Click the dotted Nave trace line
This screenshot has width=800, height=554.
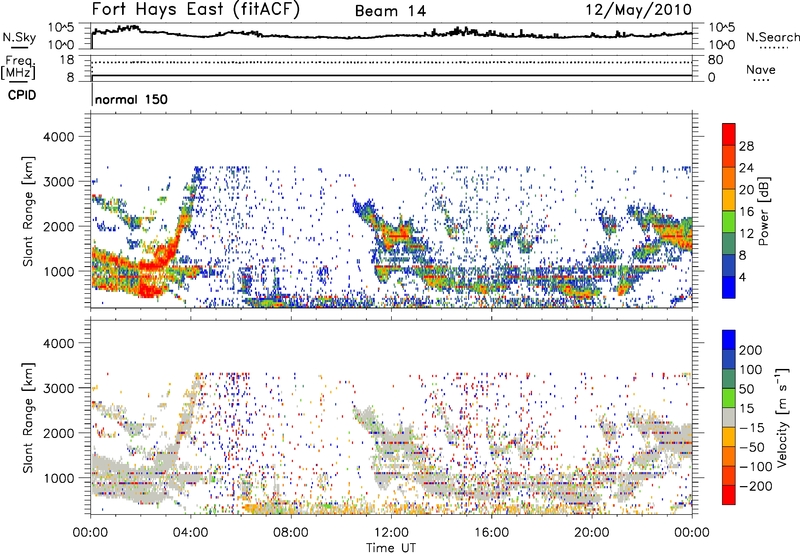pos(392,62)
